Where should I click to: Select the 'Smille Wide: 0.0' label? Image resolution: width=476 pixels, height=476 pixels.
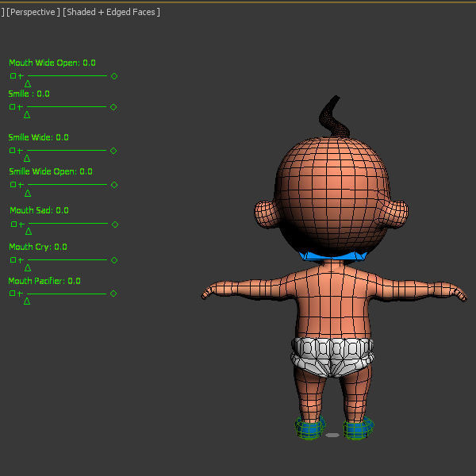[x=39, y=137]
